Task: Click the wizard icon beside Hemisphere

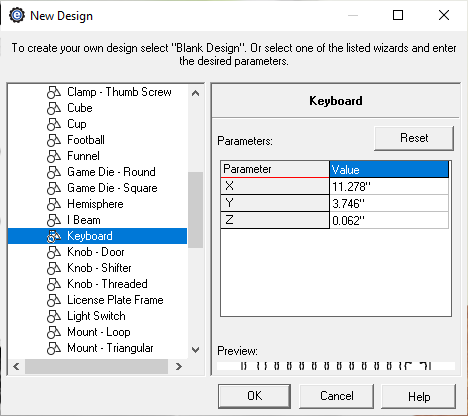Action: tap(54, 204)
